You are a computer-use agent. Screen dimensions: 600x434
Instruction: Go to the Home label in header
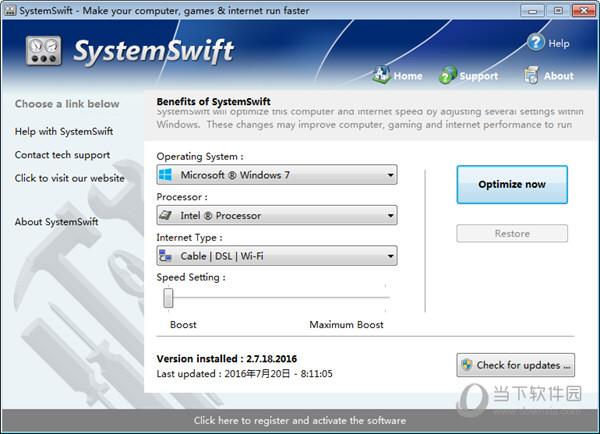pyautogui.click(x=408, y=76)
